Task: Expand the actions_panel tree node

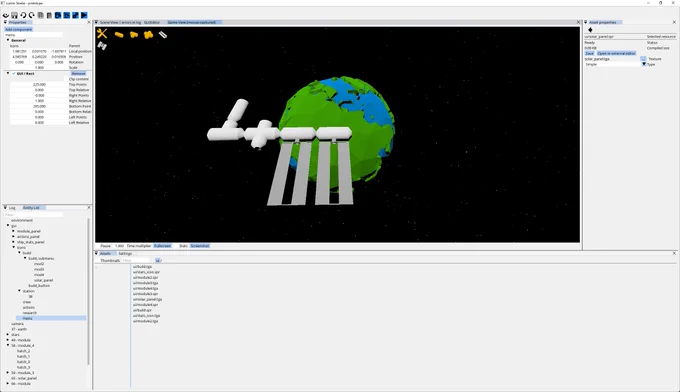Action: coord(13,236)
